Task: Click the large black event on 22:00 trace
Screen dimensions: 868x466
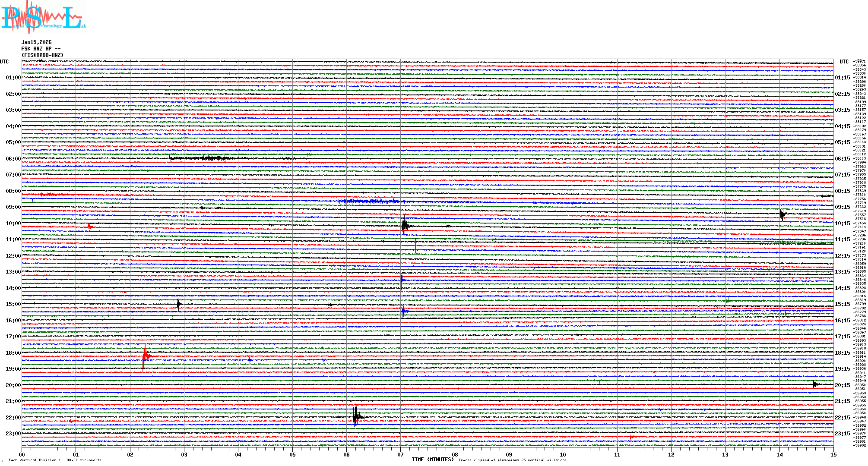Action: (355, 417)
